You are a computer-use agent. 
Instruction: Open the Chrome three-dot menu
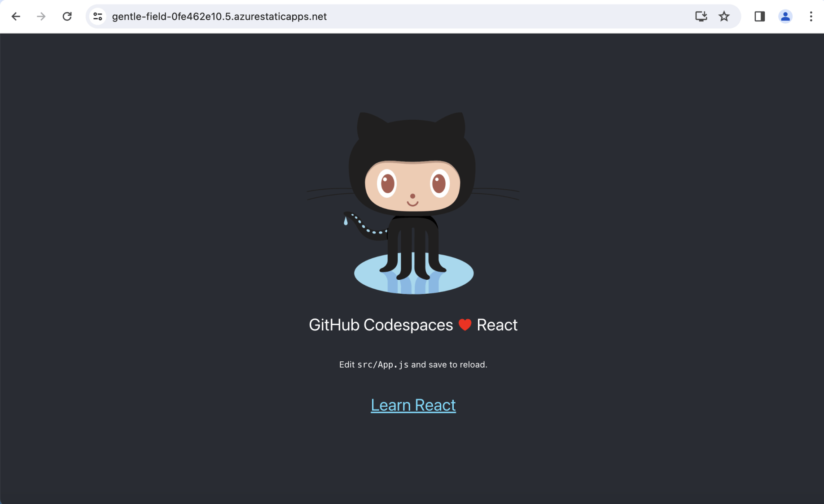[811, 17]
